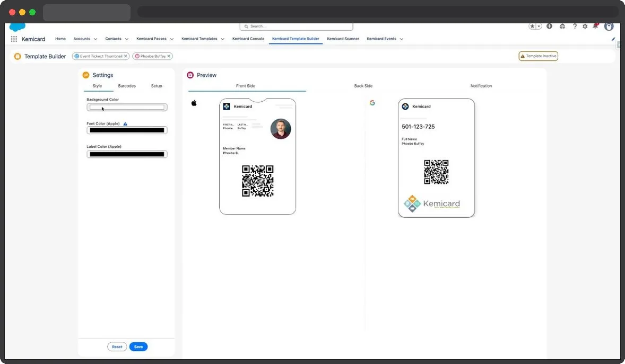The image size is (625, 364).
Task: Click the QR code on Google pass
Action: [437, 172]
